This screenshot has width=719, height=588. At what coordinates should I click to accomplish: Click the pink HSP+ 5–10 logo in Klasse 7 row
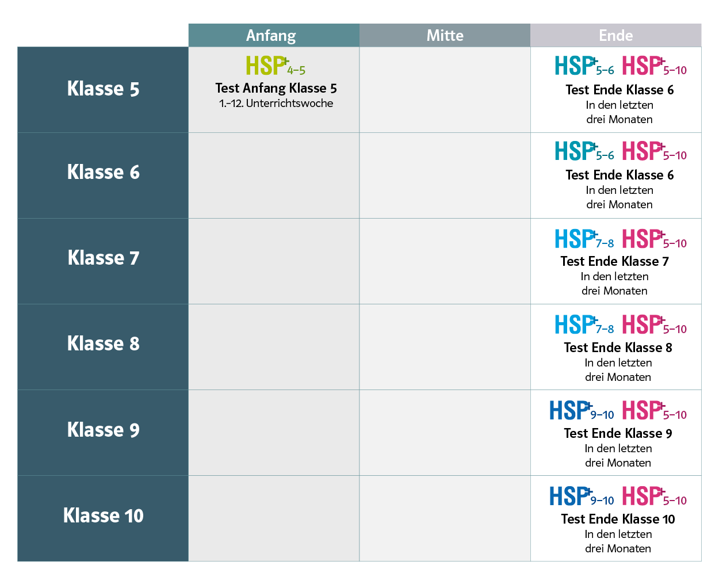point(655,239)
